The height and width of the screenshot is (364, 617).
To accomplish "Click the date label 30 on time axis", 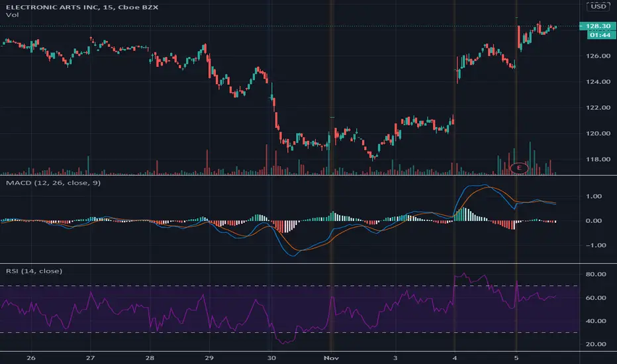I will pos(271,358).
